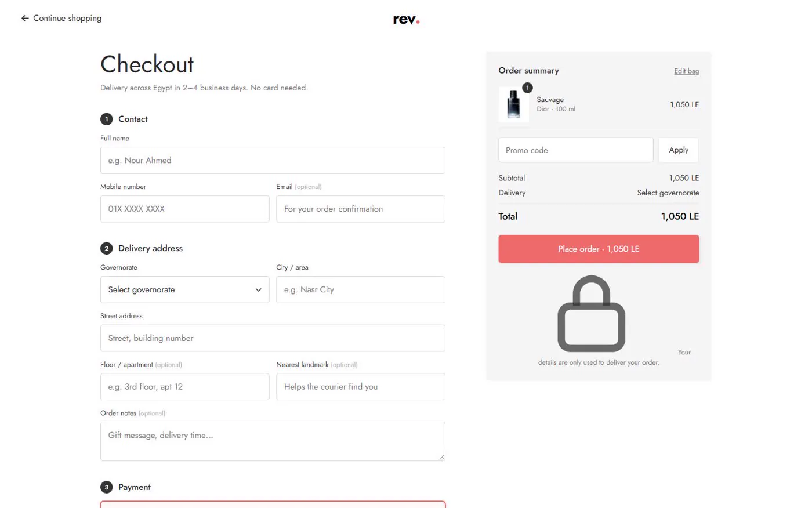Click the Promo code input
Viewport: 812px width, 508px height.
(x=575, y=150)
